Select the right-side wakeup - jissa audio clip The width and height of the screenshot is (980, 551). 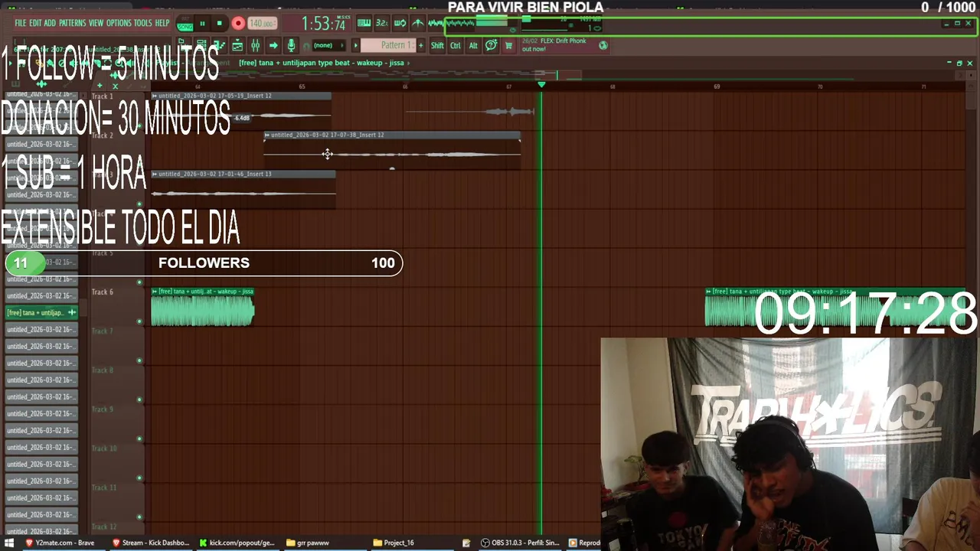(835, 307)
